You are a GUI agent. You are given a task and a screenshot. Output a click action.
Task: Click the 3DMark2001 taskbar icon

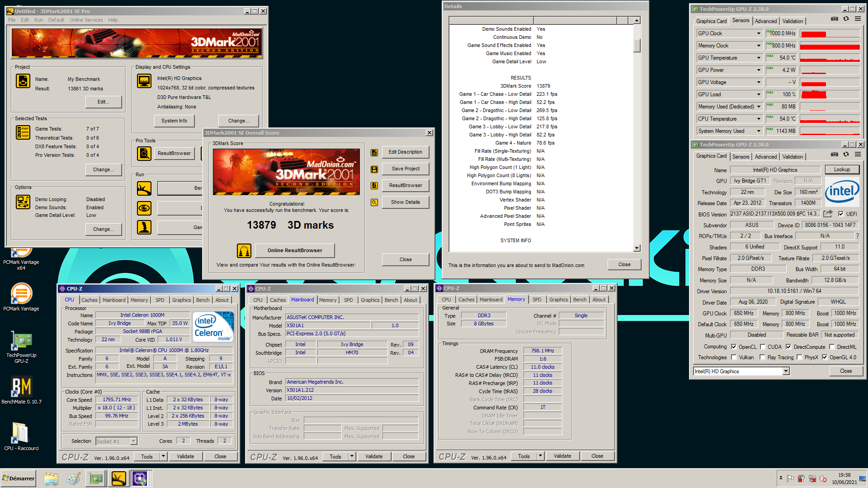click(x=118, y=479)
